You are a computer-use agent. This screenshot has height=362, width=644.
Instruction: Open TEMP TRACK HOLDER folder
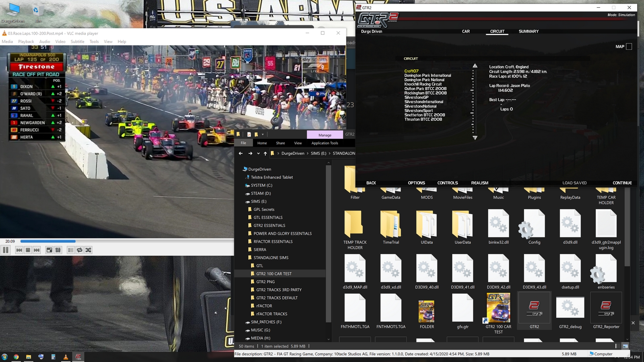[x=355, y=230]
